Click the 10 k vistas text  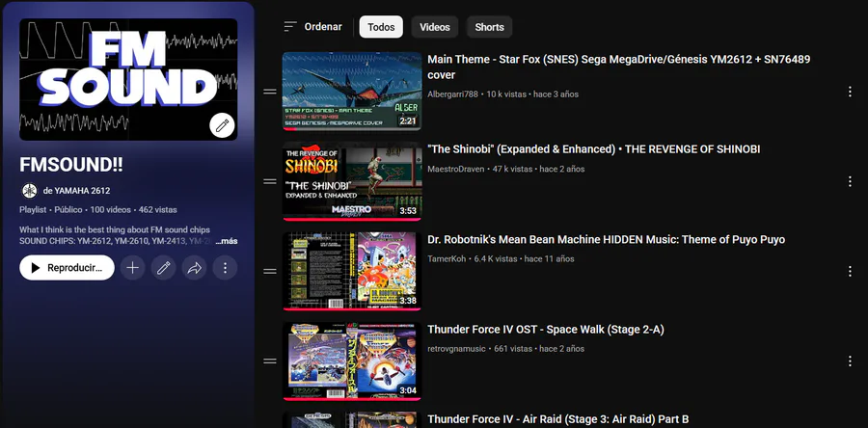[506, 94]
